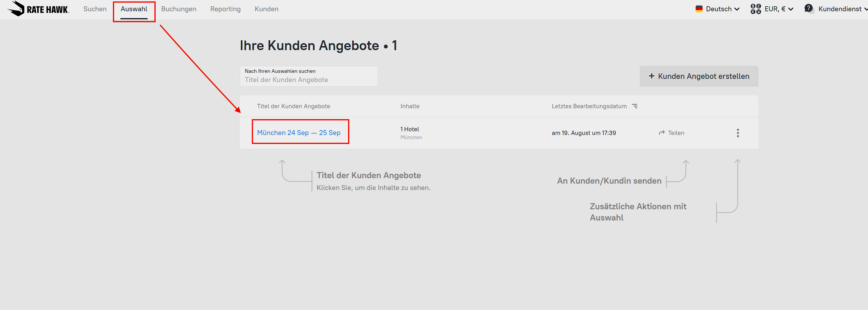The width and height of the screenshot is (868, 310).
Task: Expand the Deutsch language chevron
Action: coord(737,9)
